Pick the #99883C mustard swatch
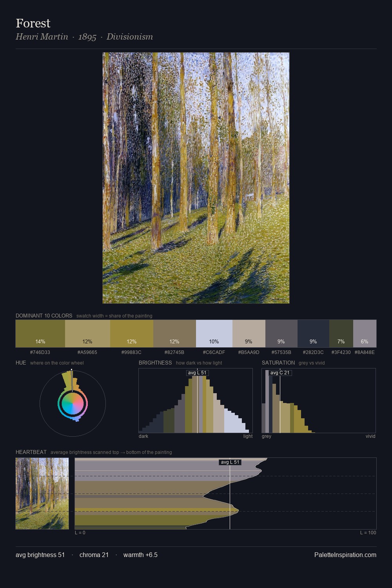The width and height of the screenshot is (392, 588). pos(132,334)
